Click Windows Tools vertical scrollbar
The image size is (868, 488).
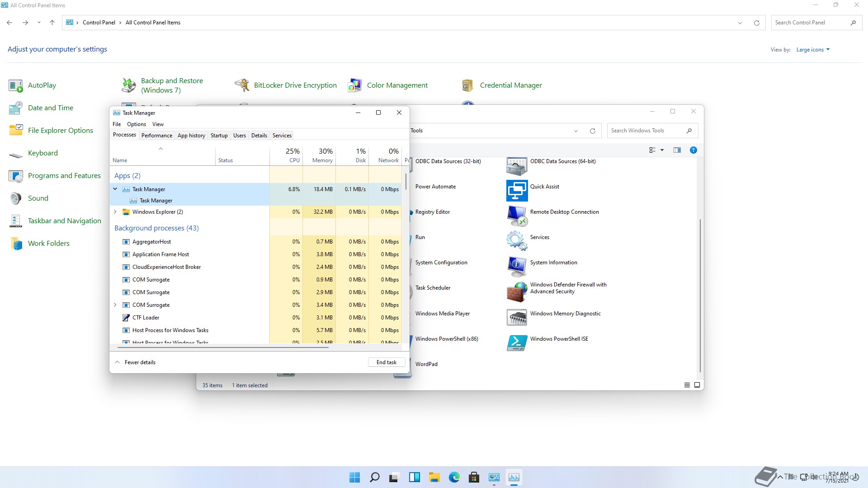(700, 296)
